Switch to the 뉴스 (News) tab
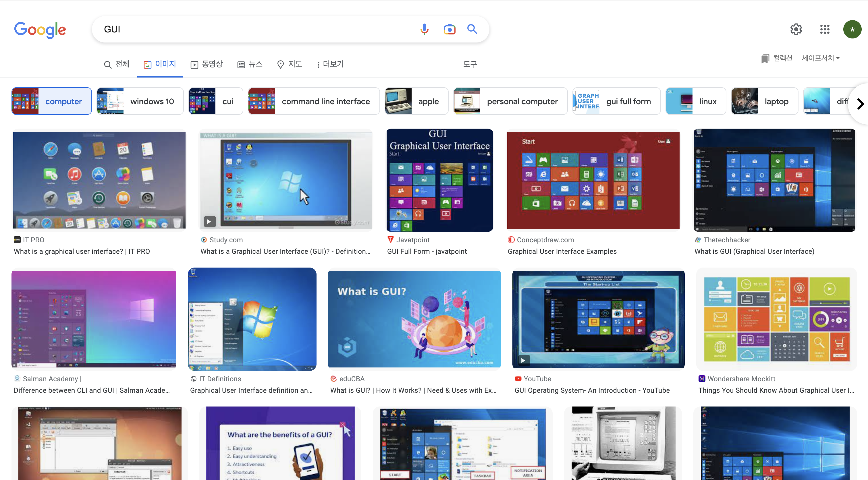Viewport: 868px width, 480px height. tap(250, 64)
